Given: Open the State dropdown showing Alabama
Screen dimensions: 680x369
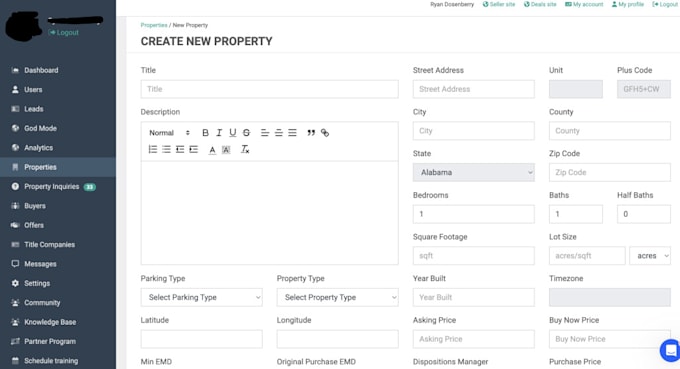Looking at the screenshot, I should point(474,172).
